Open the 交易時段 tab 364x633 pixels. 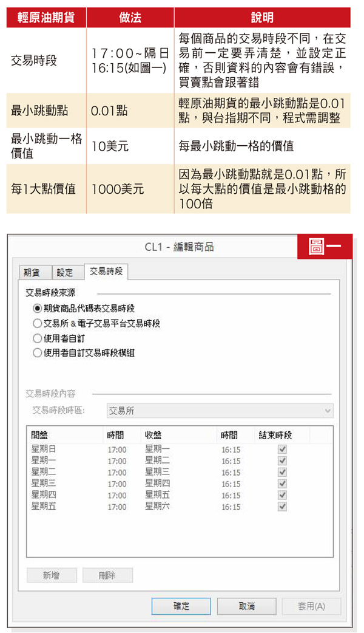click(x=106, y=272)
